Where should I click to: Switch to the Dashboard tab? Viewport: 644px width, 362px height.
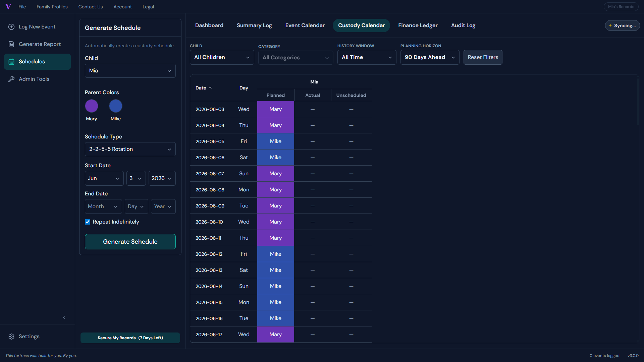209,25
